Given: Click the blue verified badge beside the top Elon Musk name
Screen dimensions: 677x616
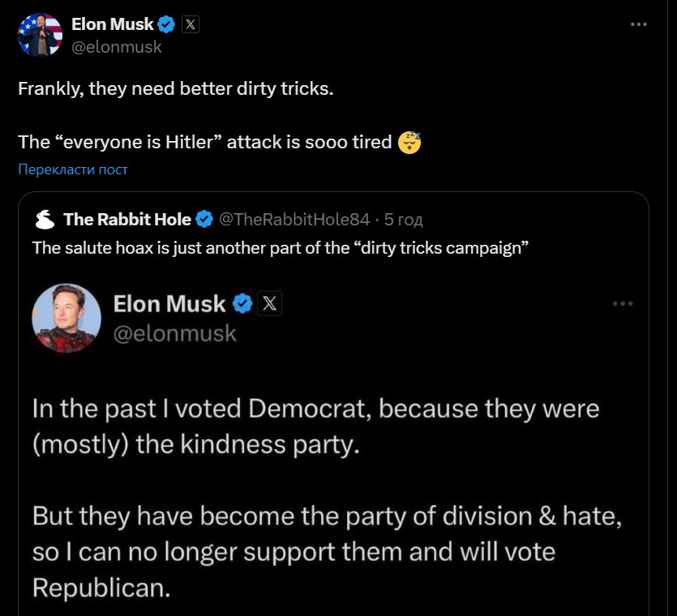Looking at the screenshot, I should point(167,25).
